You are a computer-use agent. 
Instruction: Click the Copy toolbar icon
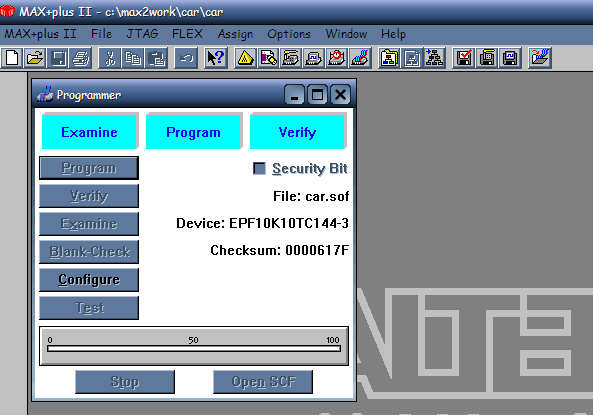133,58
